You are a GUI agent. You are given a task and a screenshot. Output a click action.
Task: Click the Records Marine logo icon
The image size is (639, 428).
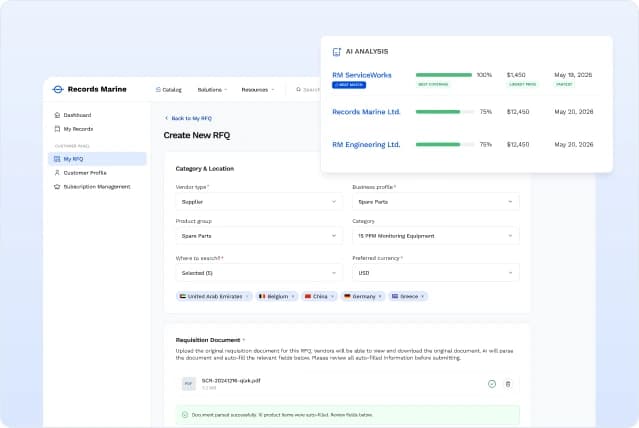coord(58,89)
